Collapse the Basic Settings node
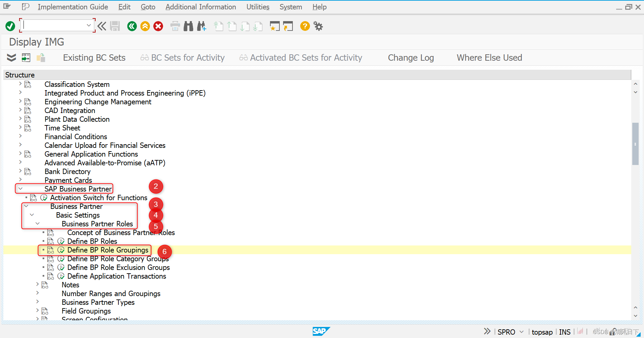 [x=32, y=215]
